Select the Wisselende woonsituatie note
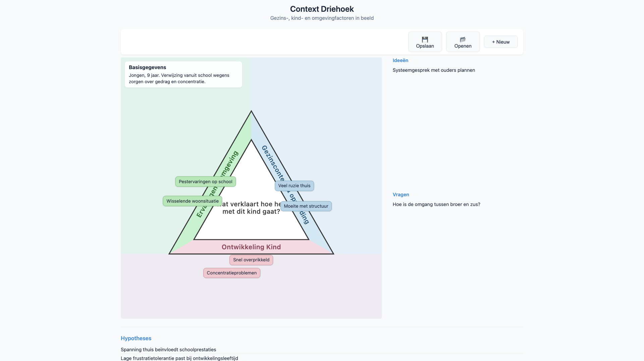 [x=193, y=201]
